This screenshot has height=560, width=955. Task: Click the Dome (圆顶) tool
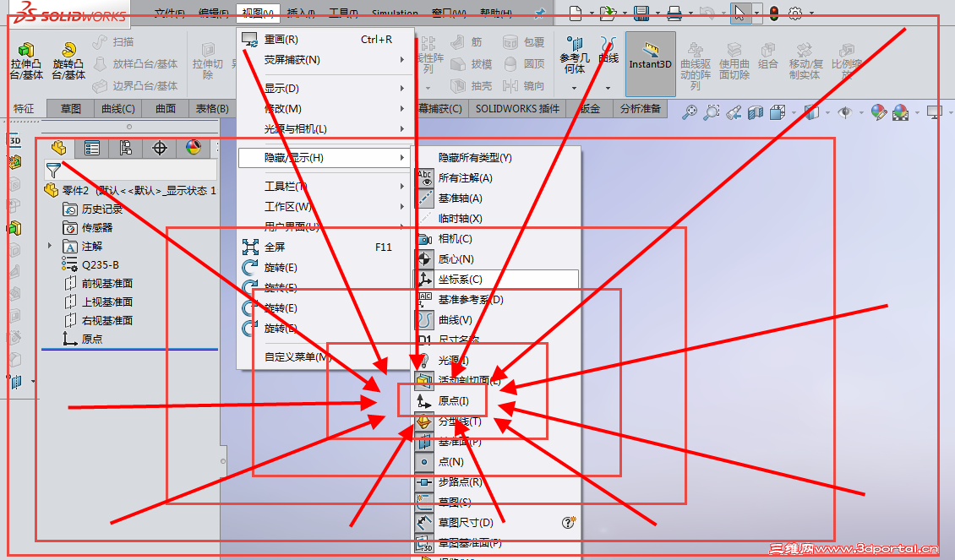(524, 64)
